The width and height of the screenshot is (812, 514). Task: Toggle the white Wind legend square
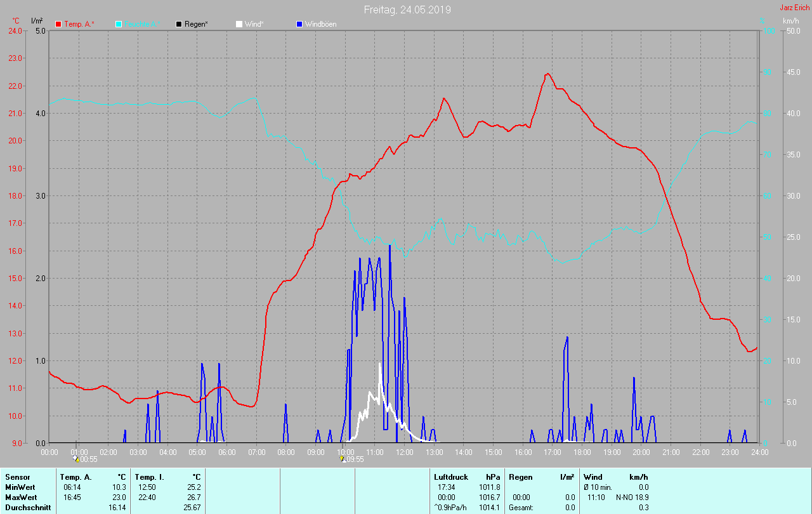239,24
